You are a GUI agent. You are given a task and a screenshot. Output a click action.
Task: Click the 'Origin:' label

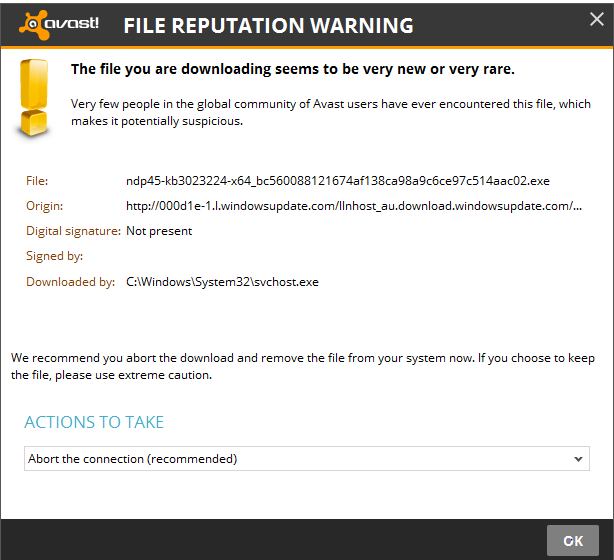pyautogui.click(x=44, y=206)
